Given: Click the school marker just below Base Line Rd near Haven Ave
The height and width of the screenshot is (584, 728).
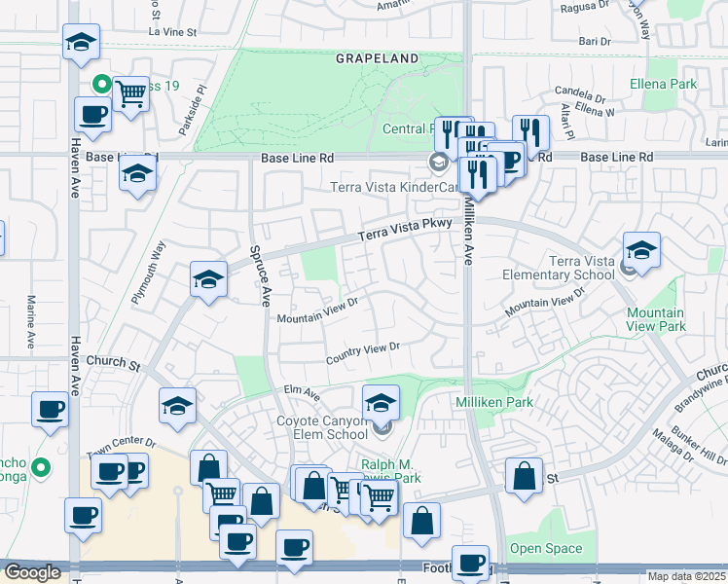Looking at the screenshot, I should [137, 173].
